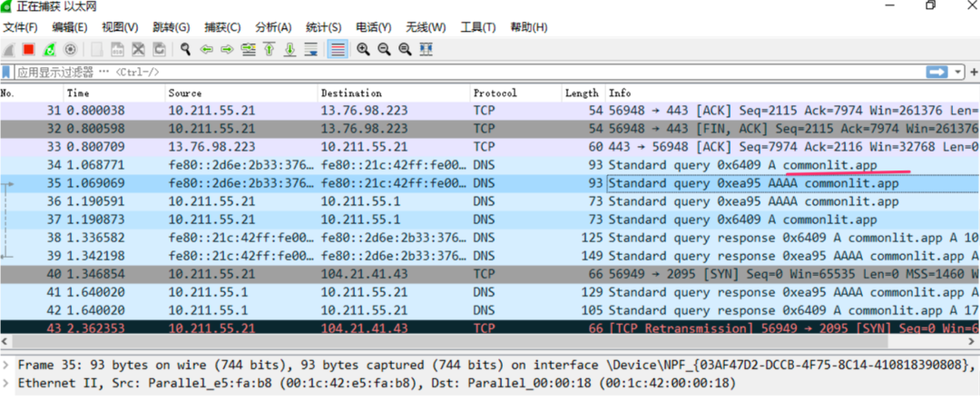Open the display filter history dropdown
Screen dimensions: 980x400
click(959, 72)
